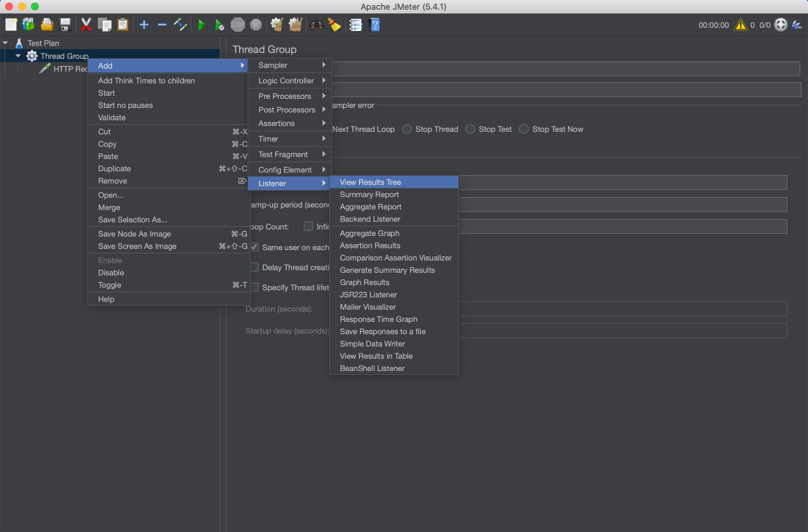Click the Open existing test plan icon
This screenshot has width=808, height=532.
coord(47,24)
